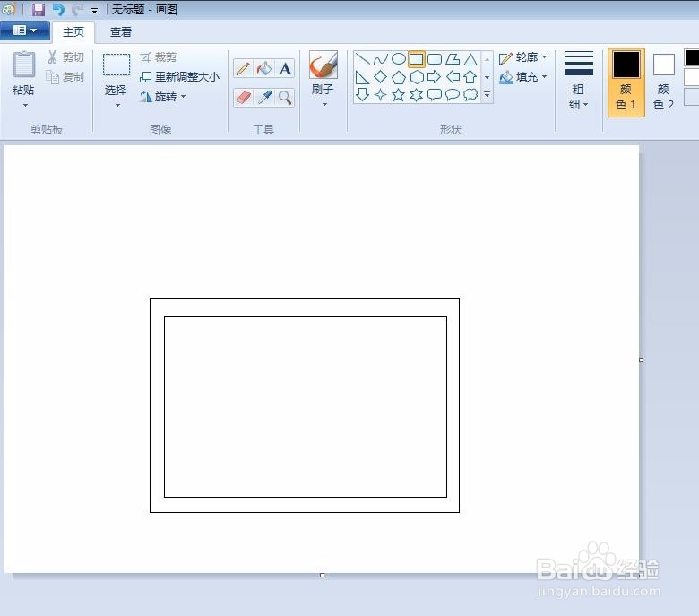
Task: Select the highlighted Rectangle shape
Action: [x=417, y=59]
